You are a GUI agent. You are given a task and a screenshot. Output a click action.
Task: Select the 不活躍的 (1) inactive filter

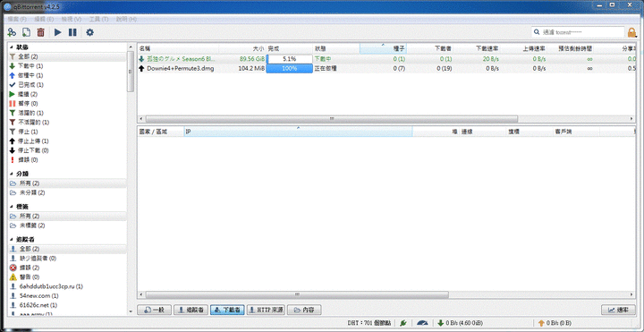point(67,122)
